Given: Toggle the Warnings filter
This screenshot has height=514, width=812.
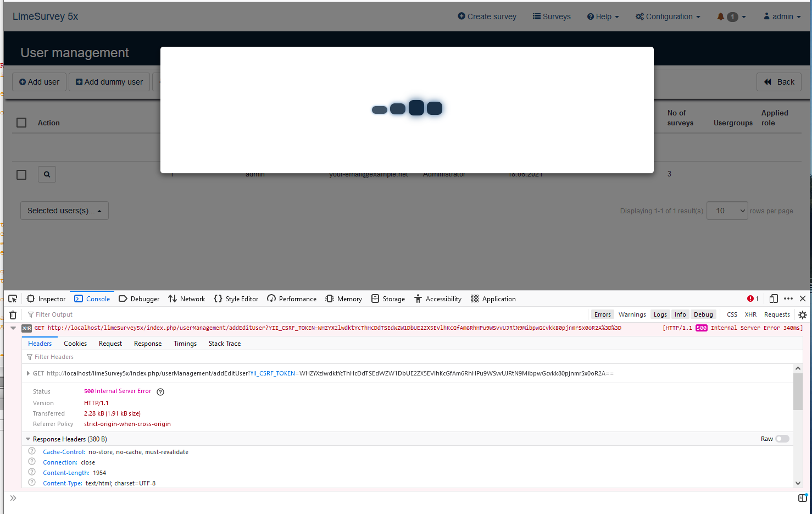Looking at the screenshot, I should tap(632, 314).
